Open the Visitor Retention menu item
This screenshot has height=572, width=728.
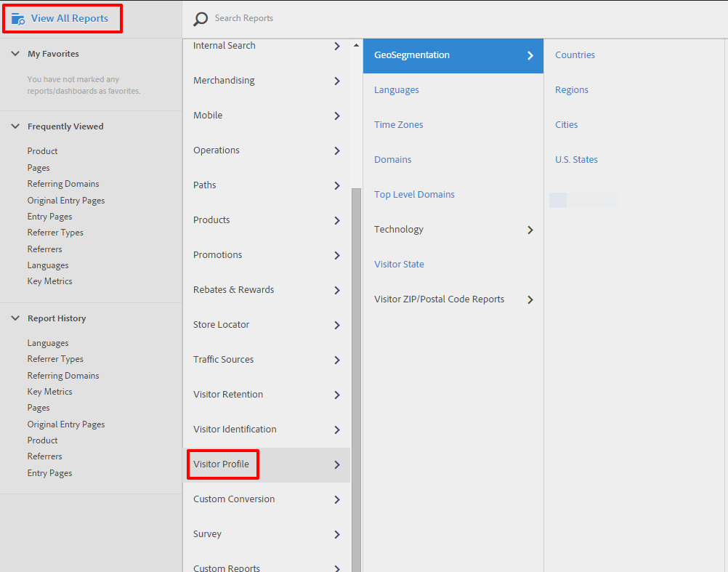point(267,394)
